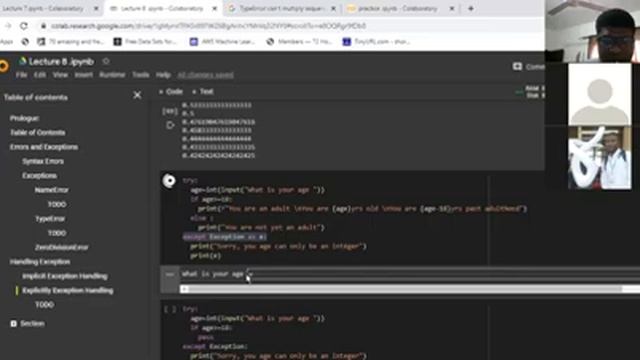Open the Edit menu
The height and width of the screenshot is (360, 640).
40,75
